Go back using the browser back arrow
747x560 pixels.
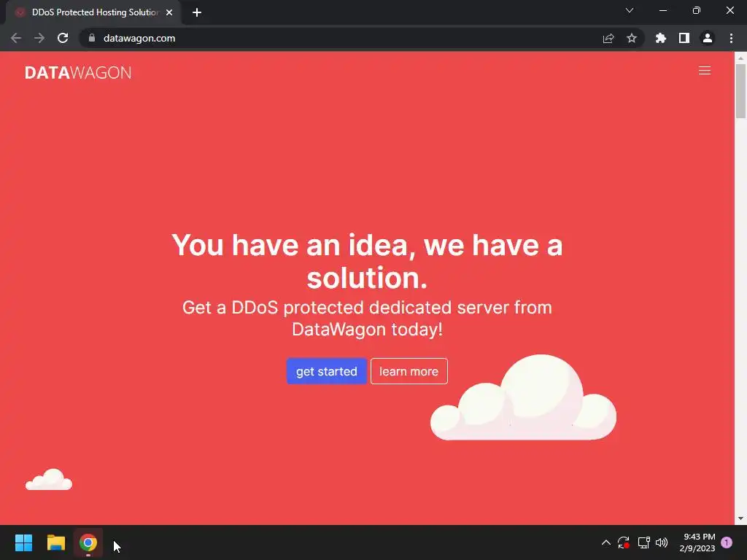coord(16,38)
